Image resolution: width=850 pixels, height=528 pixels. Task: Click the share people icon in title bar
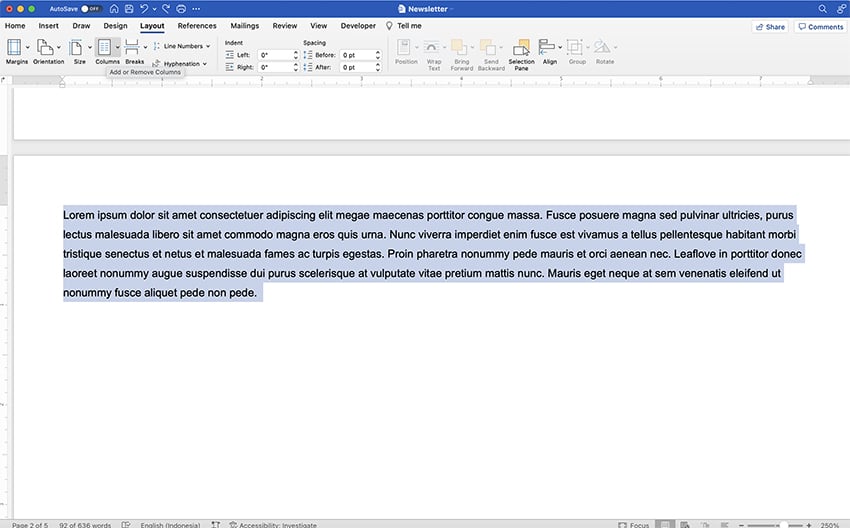click(x=841, y=9)
